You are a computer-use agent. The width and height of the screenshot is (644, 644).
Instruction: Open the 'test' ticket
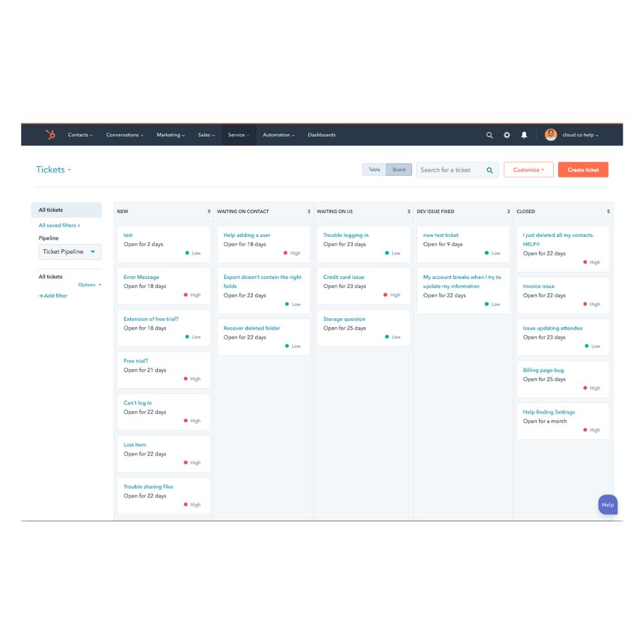coord(128,235)
